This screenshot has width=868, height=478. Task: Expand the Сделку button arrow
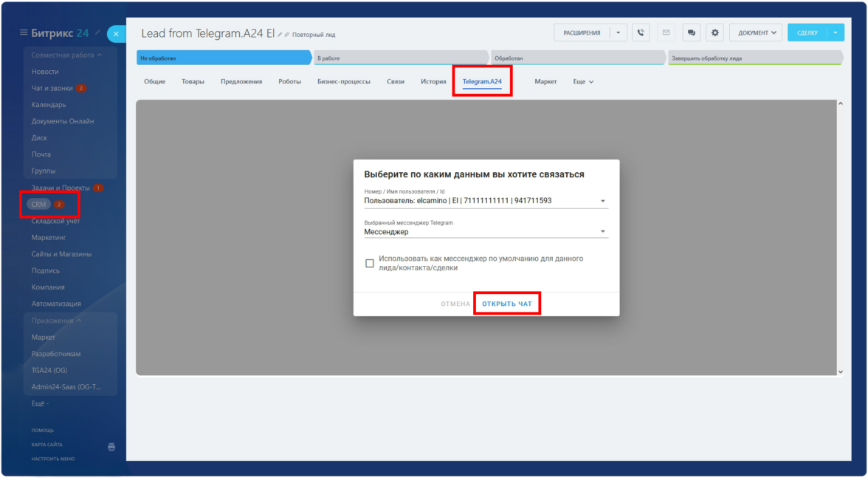pos(835,33)
